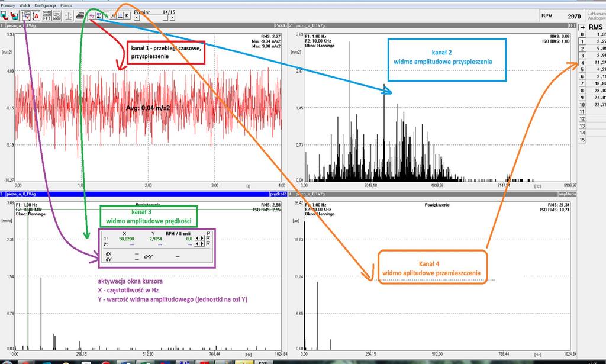Click the 'dXY' label in cursor window
The height and width of the screenshot is (364, 606).
(x=148, y=257)
